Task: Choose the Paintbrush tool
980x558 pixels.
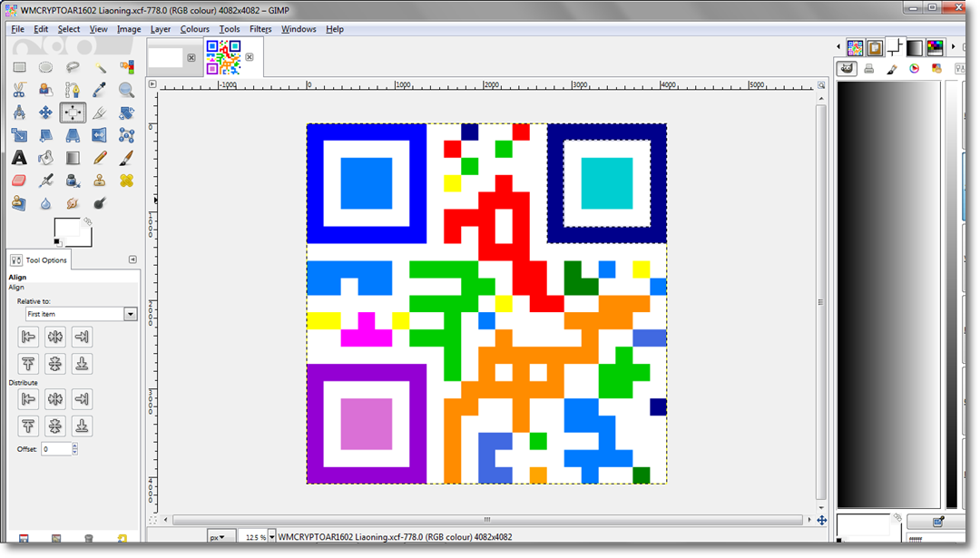Action: [126, 158]
